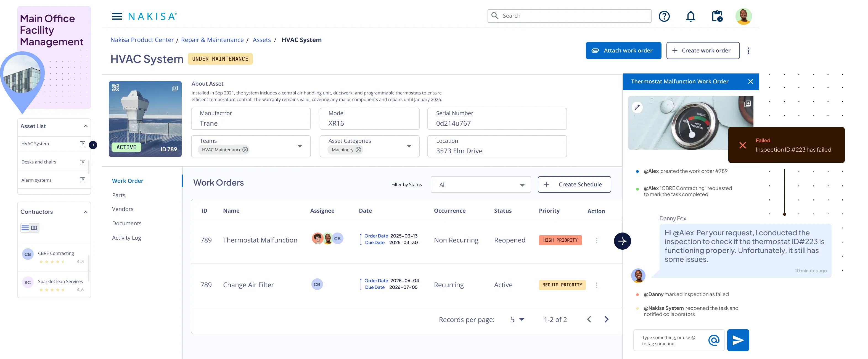
Task: Switch Contractors to list view
Action: coord(25,228)
